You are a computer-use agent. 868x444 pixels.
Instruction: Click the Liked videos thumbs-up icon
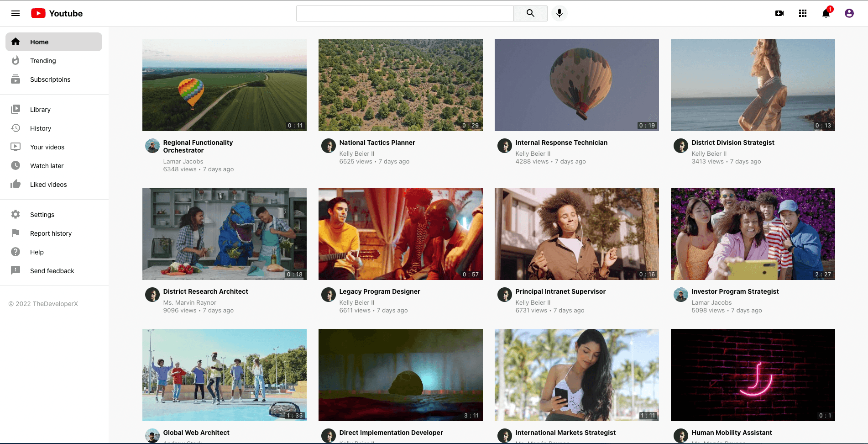pos(16,184)
